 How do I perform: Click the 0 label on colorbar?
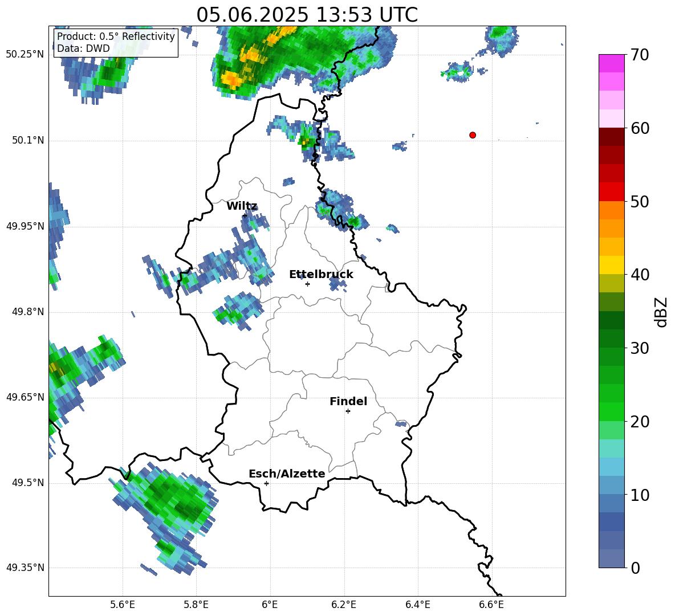coord(635,568)
